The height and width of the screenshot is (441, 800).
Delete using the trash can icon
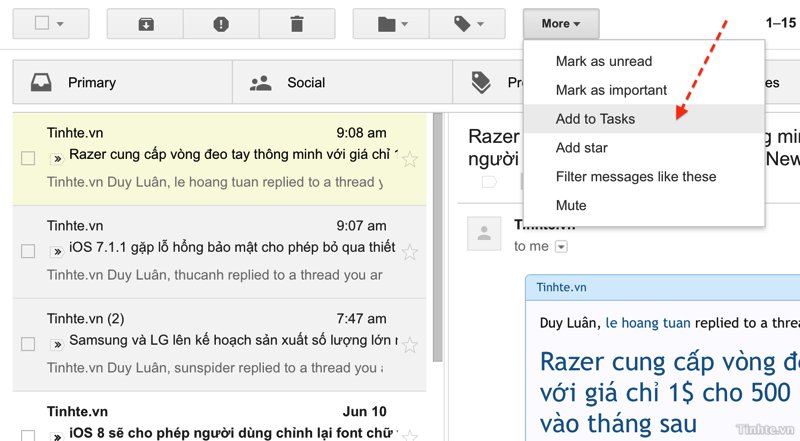[297, 24]
